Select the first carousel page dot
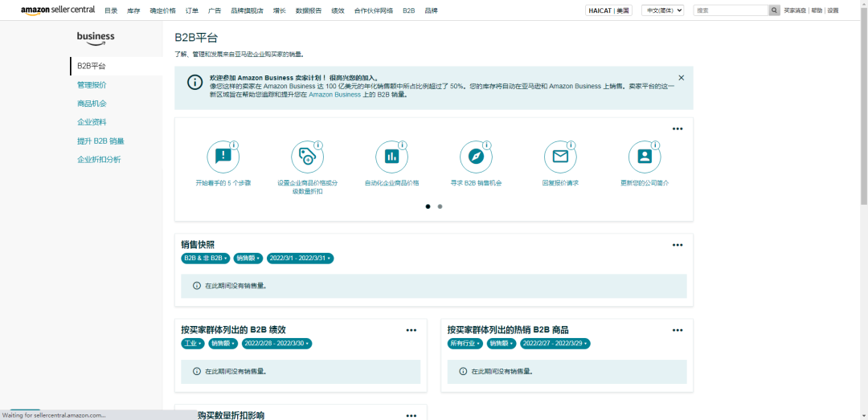Image resolution: width=868 pixels, height=420 pixels. [x=428, y=206]
